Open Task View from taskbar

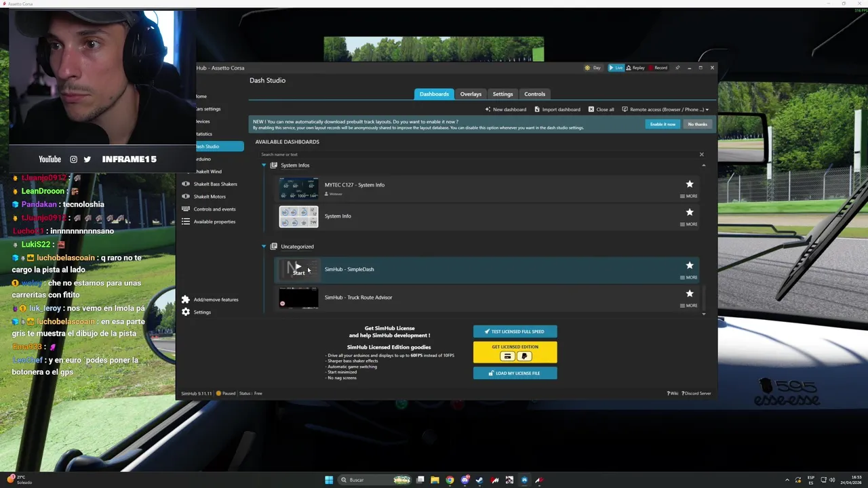[420, 480]
